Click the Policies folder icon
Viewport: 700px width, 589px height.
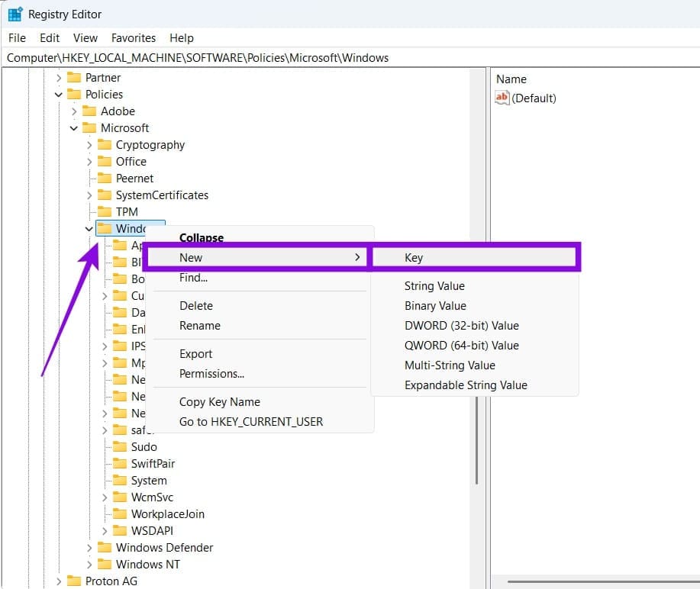tap(73, 94)
